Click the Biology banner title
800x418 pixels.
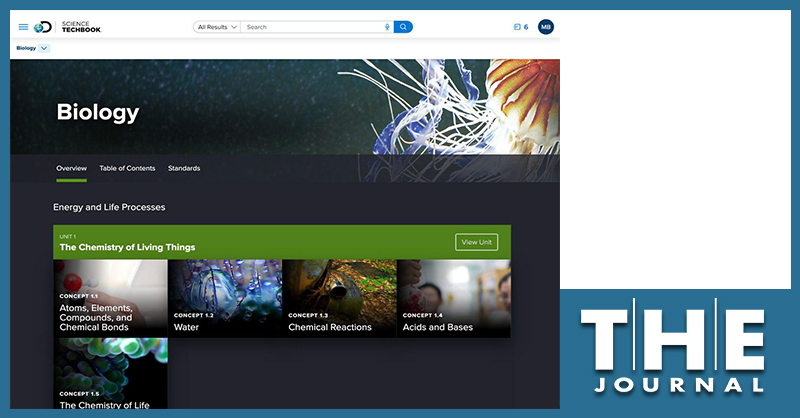point(98,112)
